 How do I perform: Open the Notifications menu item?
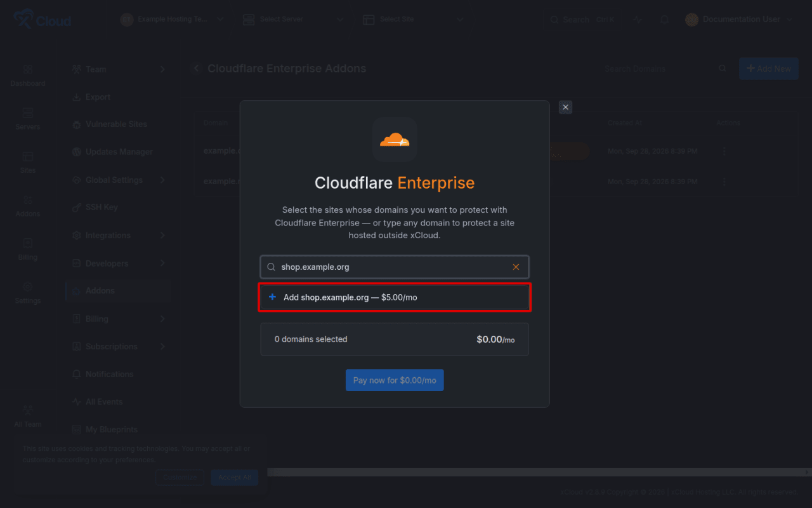click(x=118, y=374)
